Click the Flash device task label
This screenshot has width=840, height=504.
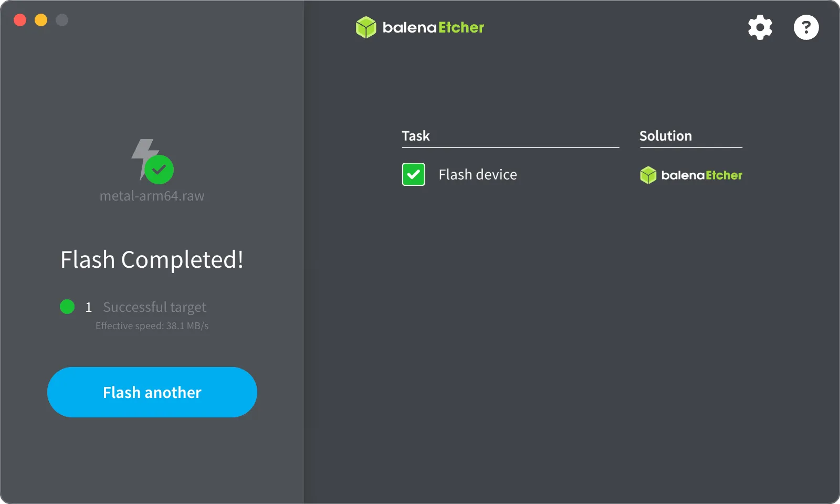477,174
